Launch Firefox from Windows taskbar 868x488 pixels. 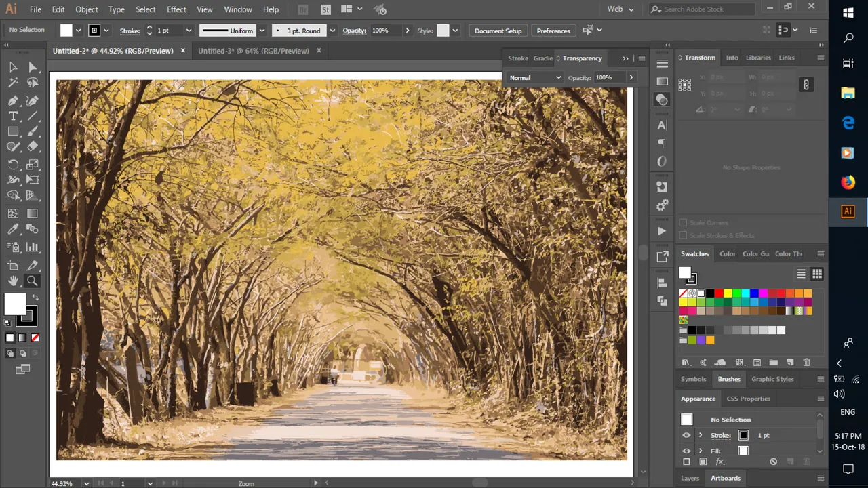[848, 182]
